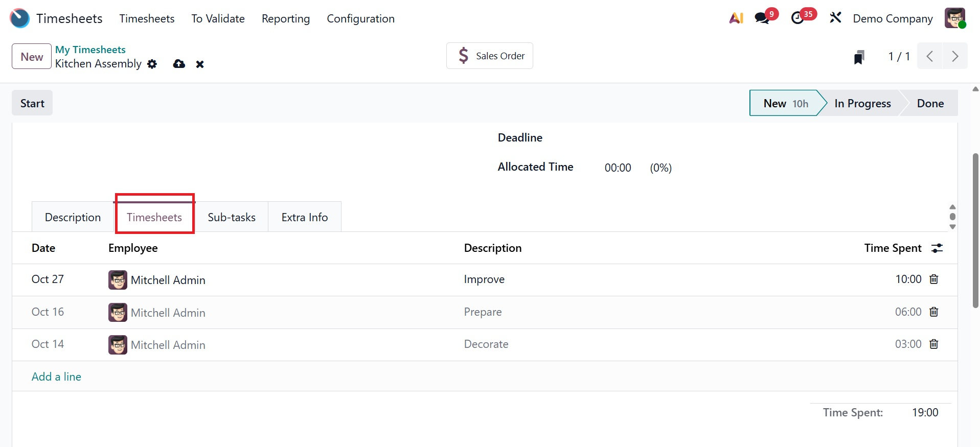This screenshot has width=980, height=447.
Task: Mark the task stage as Done
Action: coord(930,103)
